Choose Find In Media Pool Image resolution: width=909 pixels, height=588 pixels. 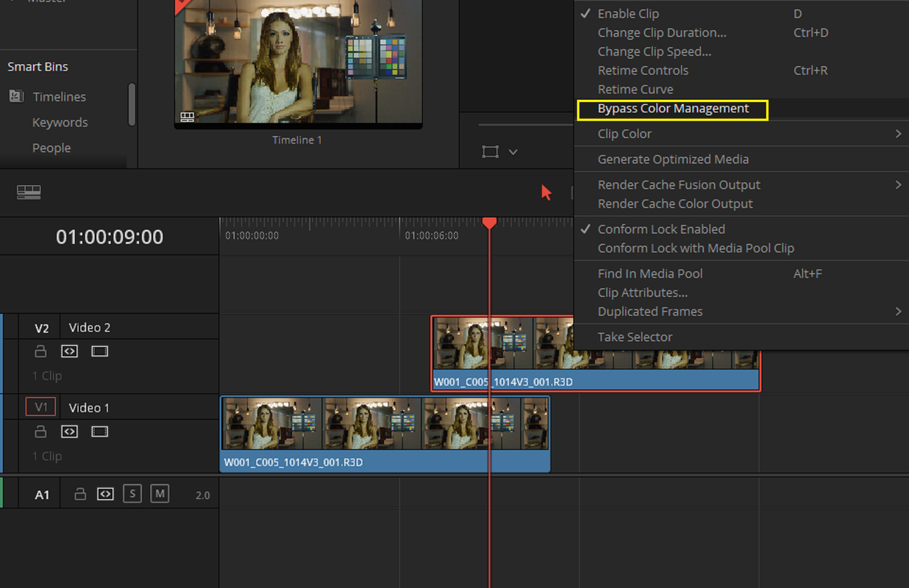741,273
